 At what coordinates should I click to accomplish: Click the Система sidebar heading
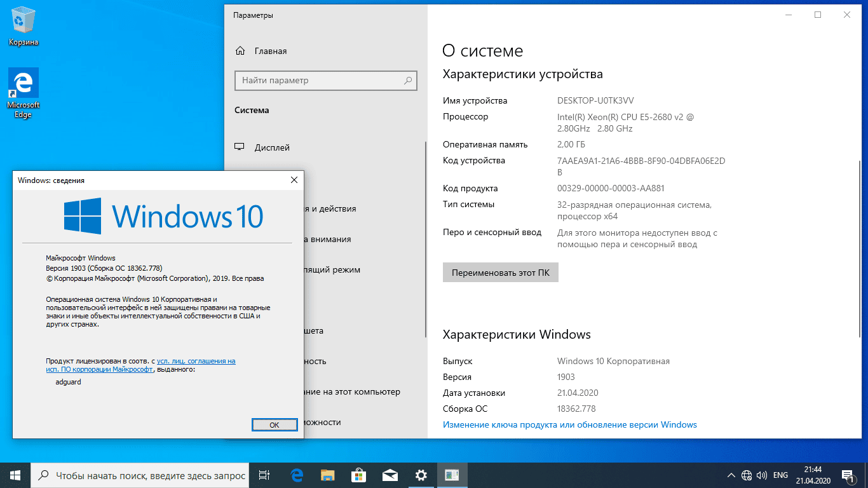[x=252, y=110]
